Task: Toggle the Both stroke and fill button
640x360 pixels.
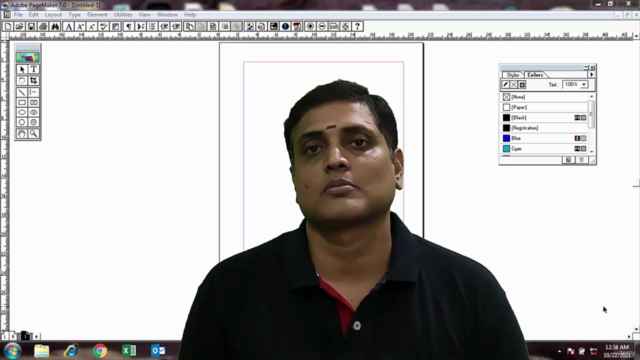Action: pos(522,84)
